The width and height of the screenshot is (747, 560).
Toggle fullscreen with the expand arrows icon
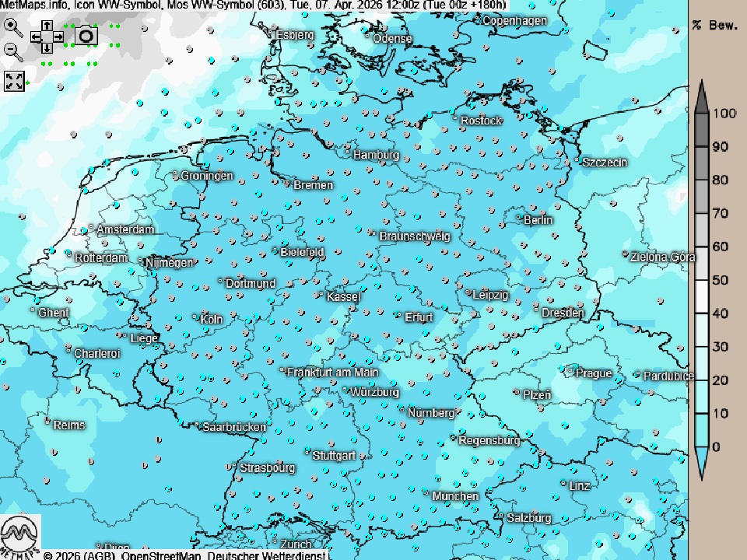(x=14, y=80)
